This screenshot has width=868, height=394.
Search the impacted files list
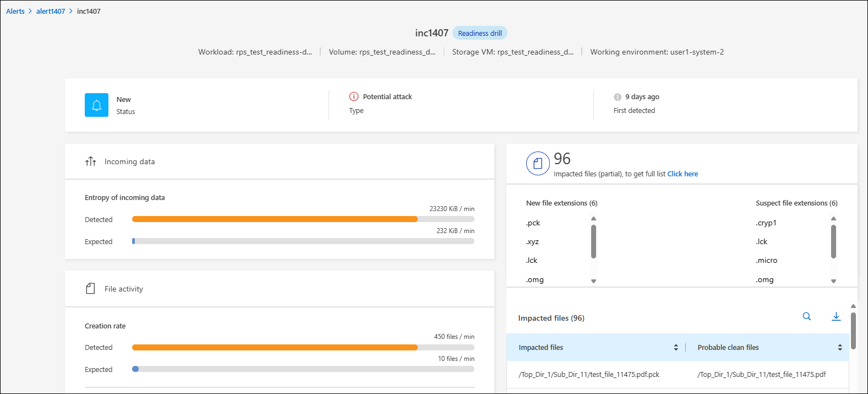806,316
